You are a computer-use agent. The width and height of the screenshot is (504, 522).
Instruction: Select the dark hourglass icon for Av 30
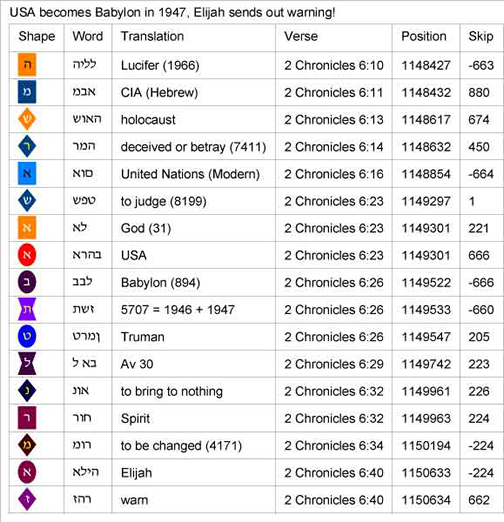click(x=27, y=363)
